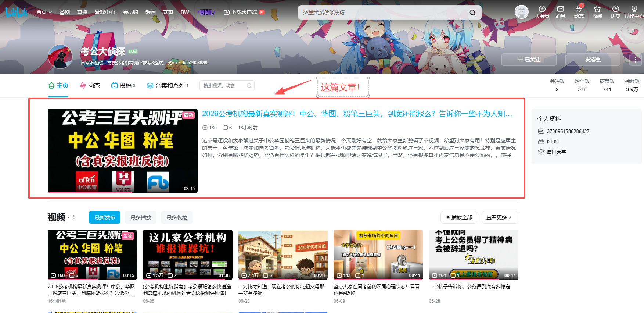Open 赛事 in the top navigation
This screenshot has height=313, width=644.
point(168,12)
